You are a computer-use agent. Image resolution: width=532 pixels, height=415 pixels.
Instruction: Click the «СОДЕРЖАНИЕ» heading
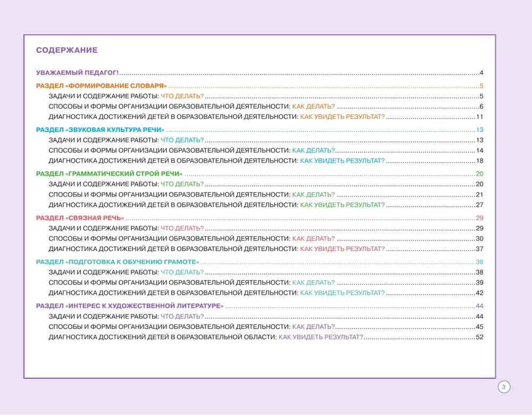(66, 51)
